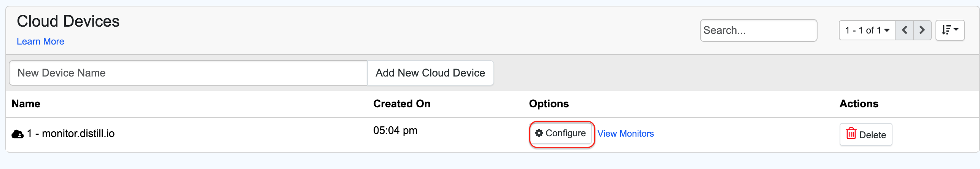Click the Options column header
The height and width of the screenshot is (169, 980).
click(x=549, y=104)
